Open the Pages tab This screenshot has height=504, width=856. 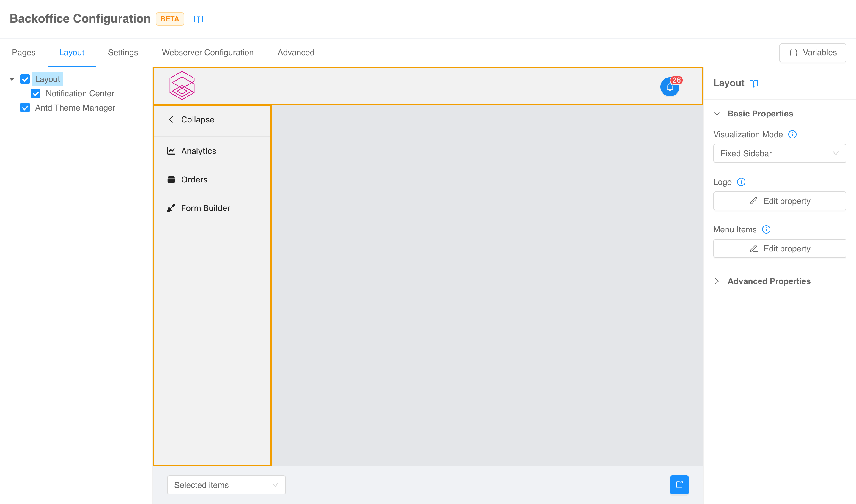click(x=23, y=53)
